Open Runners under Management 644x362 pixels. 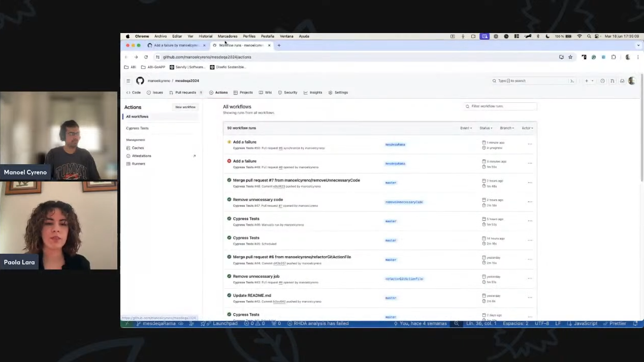[136, 164]
